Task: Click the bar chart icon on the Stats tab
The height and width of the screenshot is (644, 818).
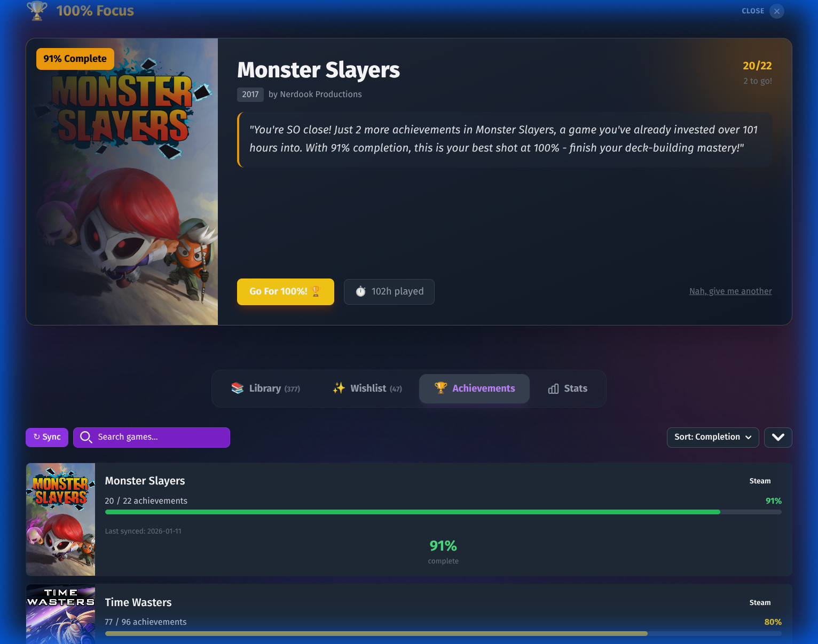Action: [x=554, y=389]
